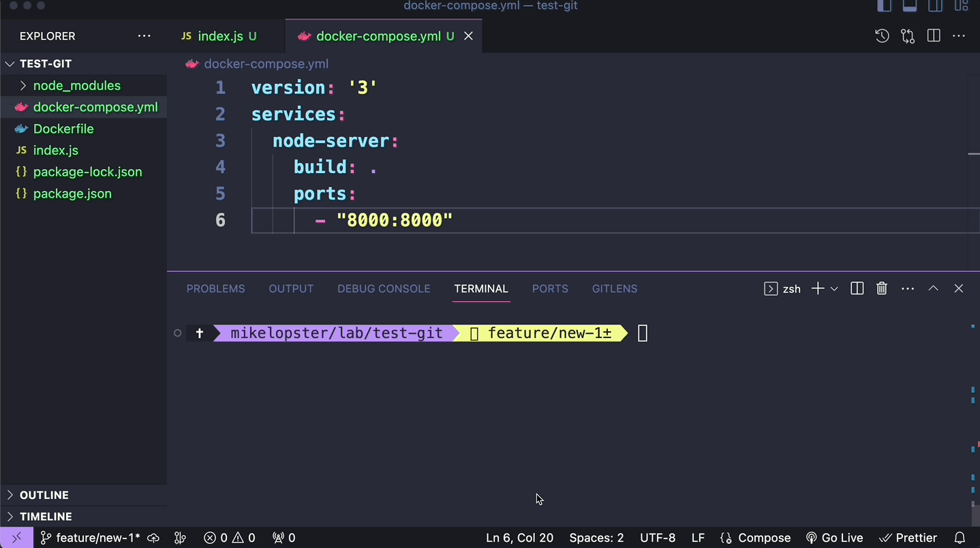The image size is (980, 548).
Task: Open errors and warnings count in status bar
Action: (230, 538)
